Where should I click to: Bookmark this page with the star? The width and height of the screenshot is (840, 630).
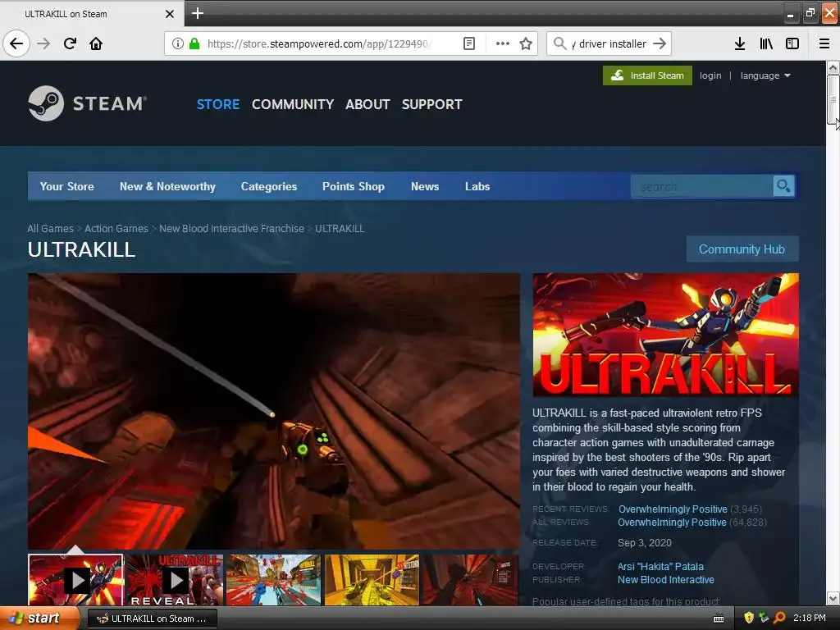coord(526,43)
